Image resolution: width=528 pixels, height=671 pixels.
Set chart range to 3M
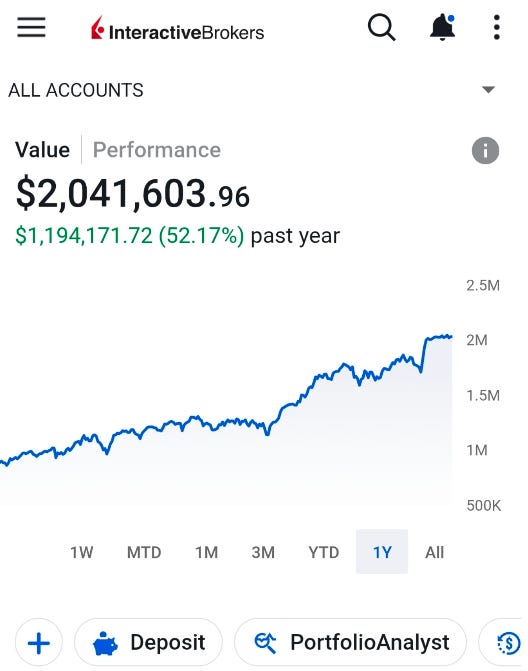tap(263, 552)
